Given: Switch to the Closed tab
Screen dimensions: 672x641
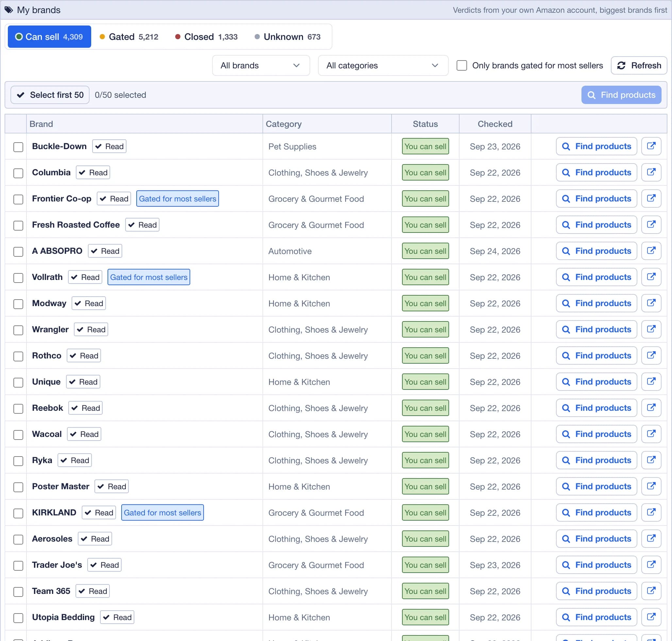Looking at the screenshot, I should (x=206, y=37).
